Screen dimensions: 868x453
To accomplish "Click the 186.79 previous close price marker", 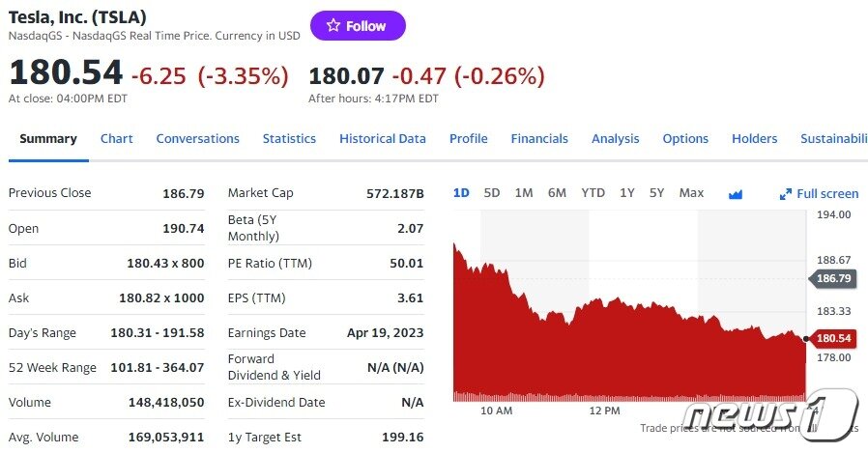I will 834,278.
